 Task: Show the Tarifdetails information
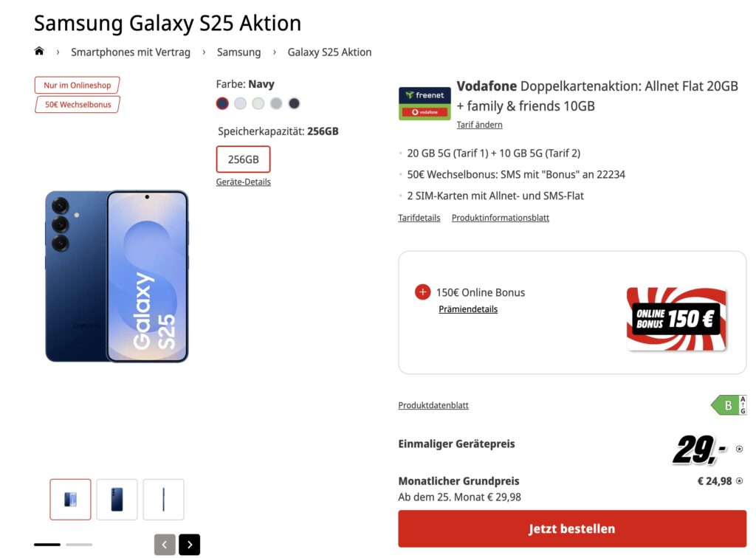419,218
